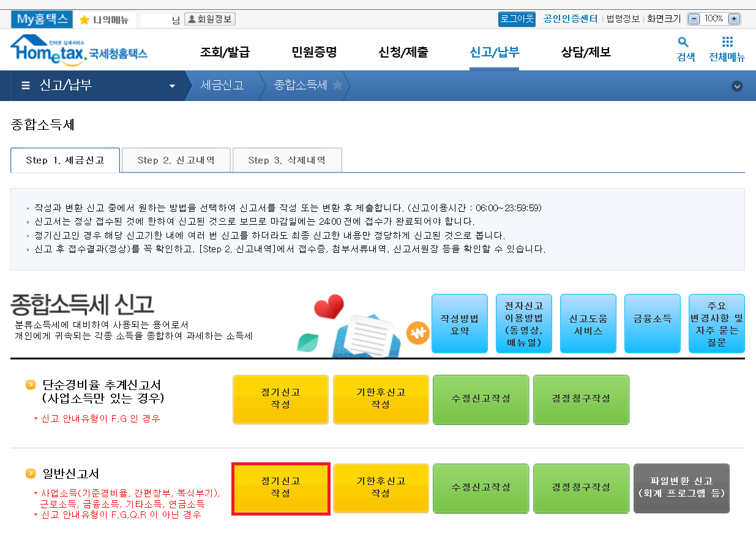Open 금융소득 button
Screen dimensions: 756x537
(653, 324)
